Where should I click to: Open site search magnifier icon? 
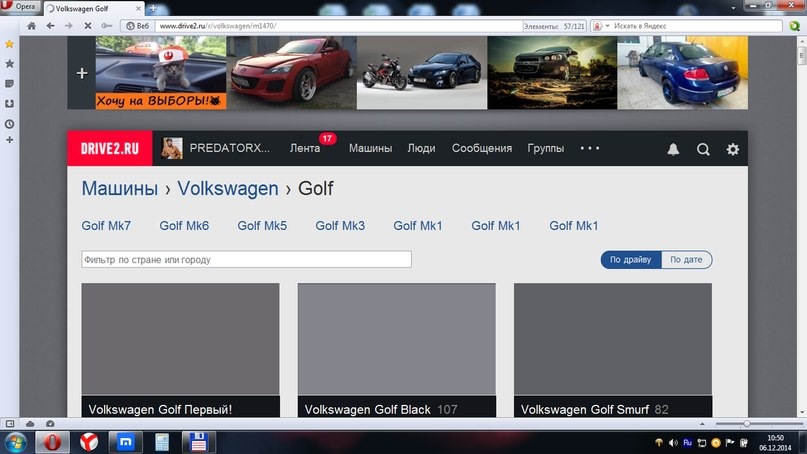pos(703,149)
